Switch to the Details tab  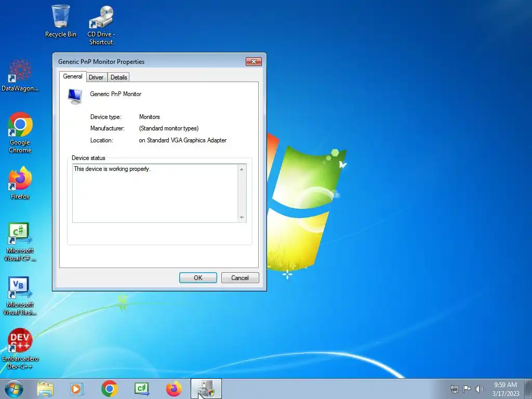119,77
